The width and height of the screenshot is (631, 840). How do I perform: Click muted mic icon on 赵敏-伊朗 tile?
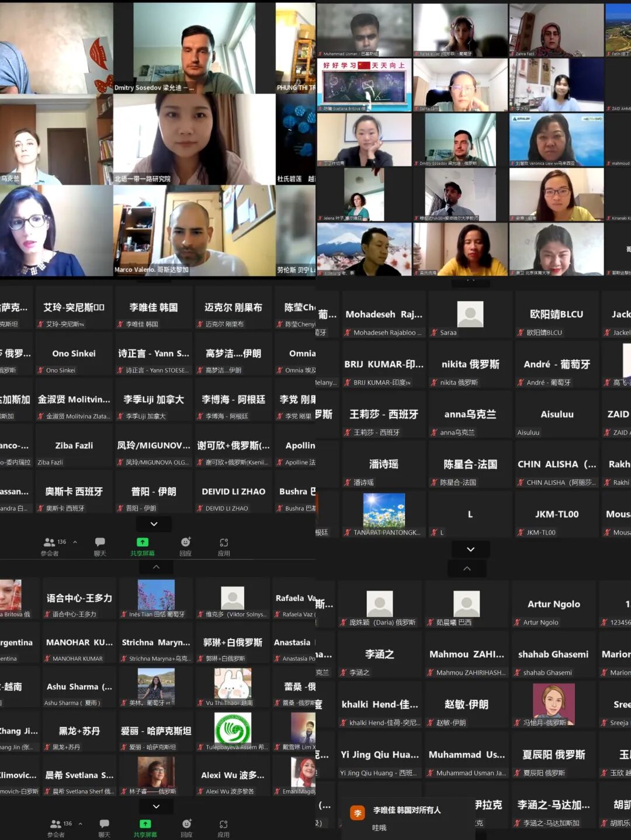431,723
